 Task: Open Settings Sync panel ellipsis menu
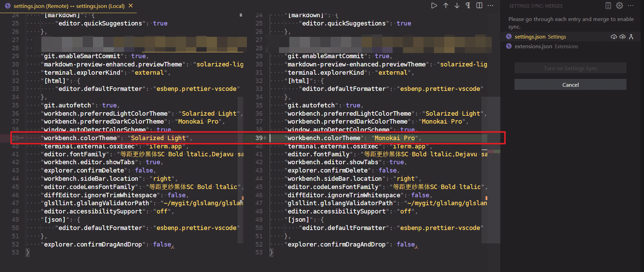click(x=631, y=6)
